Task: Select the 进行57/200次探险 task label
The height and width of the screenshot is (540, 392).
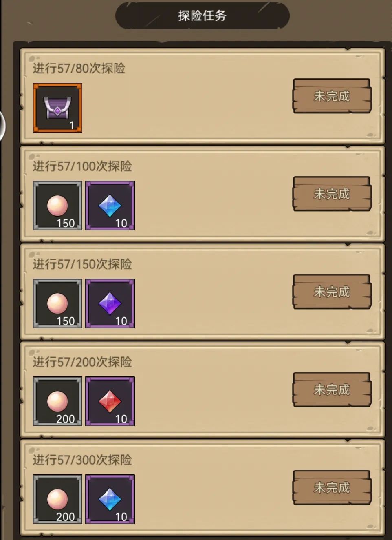Action: [82, 362]
